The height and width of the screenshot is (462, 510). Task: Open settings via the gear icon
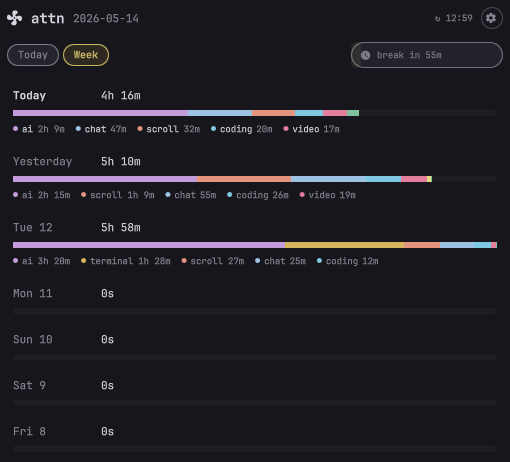tap(492, 18)
